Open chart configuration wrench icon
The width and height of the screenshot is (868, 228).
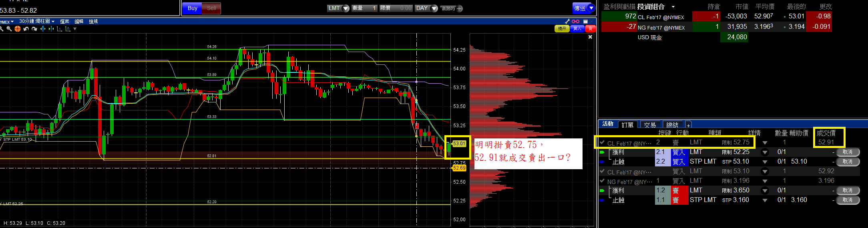click(x=567, y=21)
